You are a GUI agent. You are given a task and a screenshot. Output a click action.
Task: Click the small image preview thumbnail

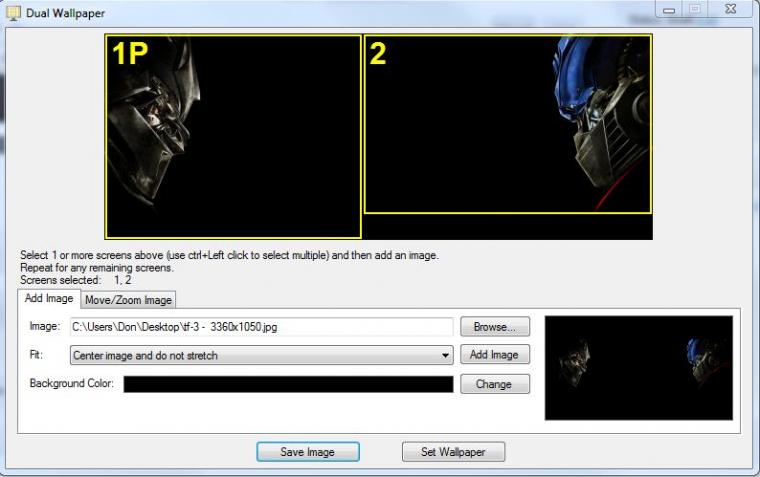click(x=639, y=368)
